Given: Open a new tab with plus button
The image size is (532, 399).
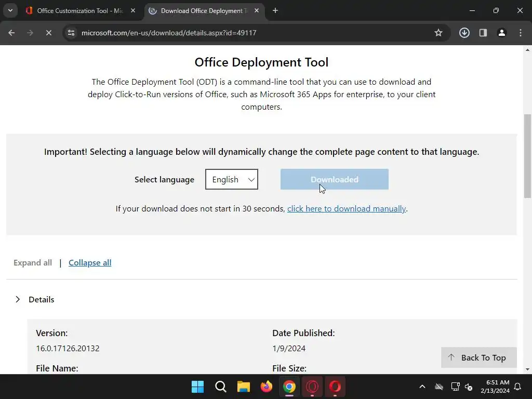Looking at the screenshot, I should (275, 11).
